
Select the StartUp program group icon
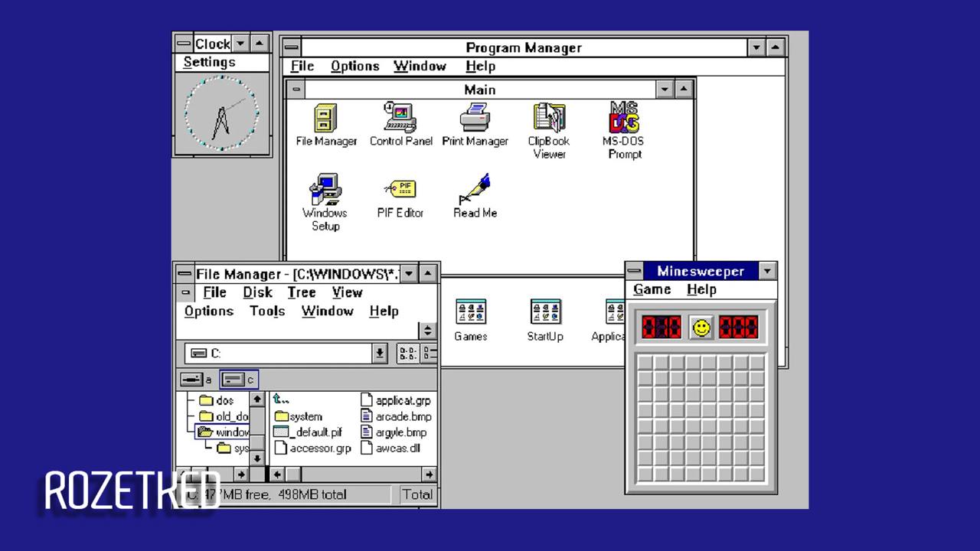tap(545, 321)
